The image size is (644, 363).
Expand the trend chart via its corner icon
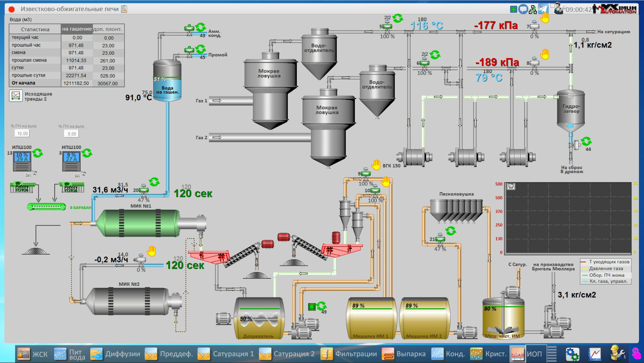tap(511, 186)
